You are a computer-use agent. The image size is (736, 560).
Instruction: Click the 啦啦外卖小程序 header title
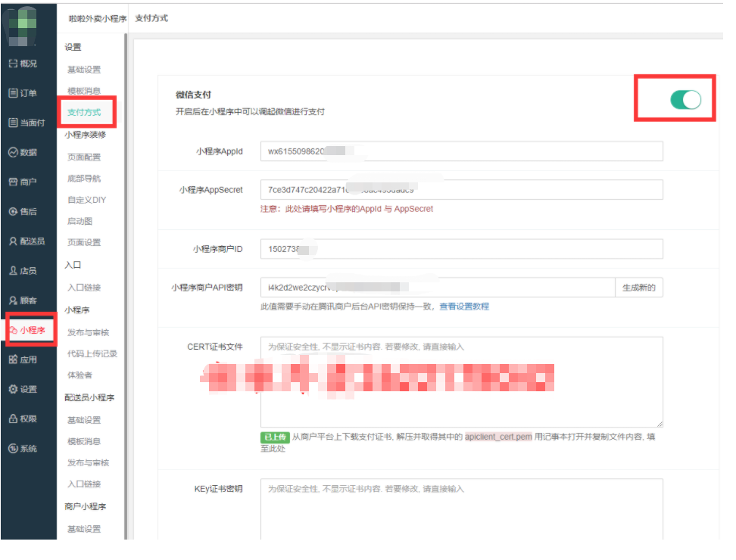(x=98, y=18)
